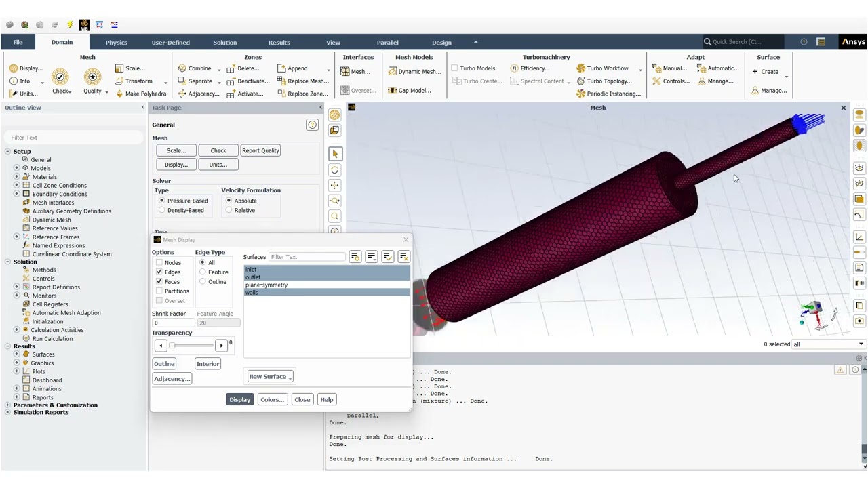Click Automatic adapt in Adapt group
The height and width of the screenshot is (488, 868).
tap(718, 68)
